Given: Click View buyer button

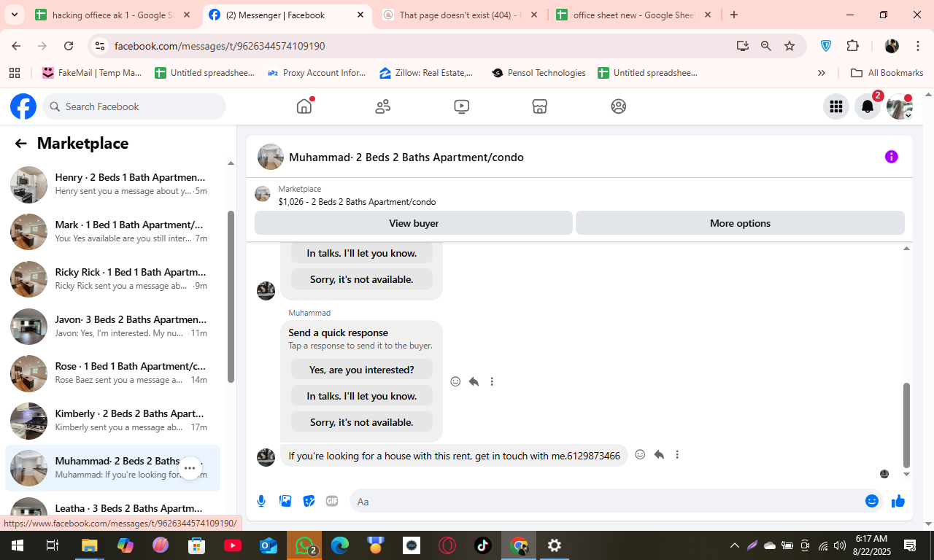Looking at the screenshot, I should (x=414, y=223).
